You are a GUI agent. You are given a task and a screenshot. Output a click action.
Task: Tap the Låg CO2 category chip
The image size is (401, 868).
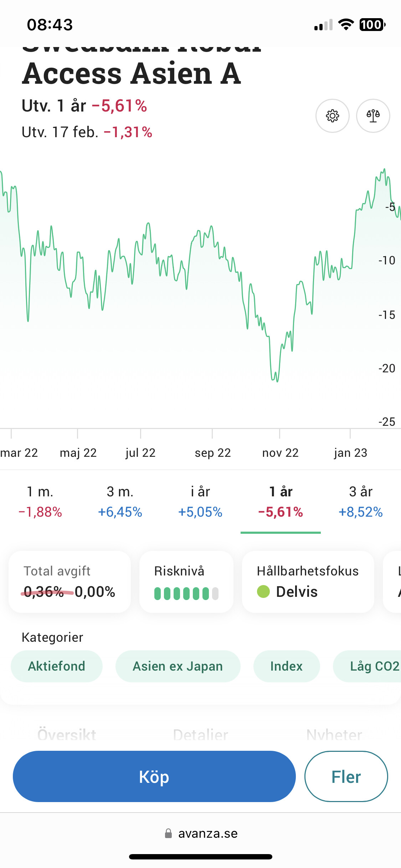[371, 666]
